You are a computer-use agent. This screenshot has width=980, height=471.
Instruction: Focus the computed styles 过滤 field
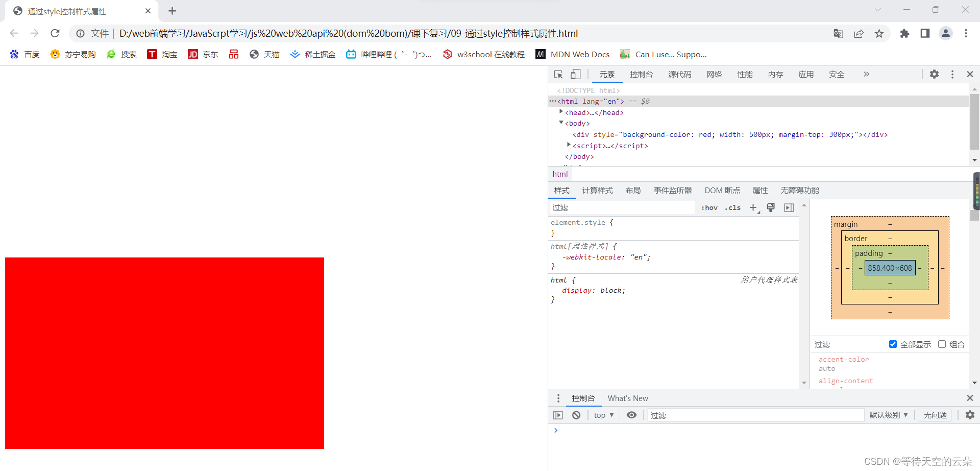848,344
